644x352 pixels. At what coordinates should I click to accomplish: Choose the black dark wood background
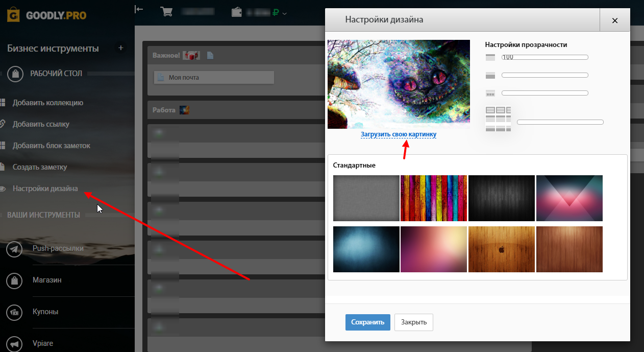click(x=502, y=198)
